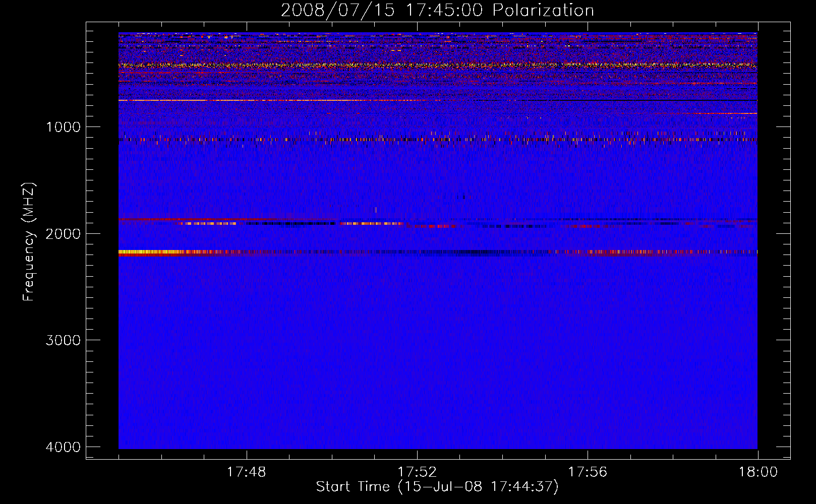Click the 17:48 time tick label

(x=247, y=472)
